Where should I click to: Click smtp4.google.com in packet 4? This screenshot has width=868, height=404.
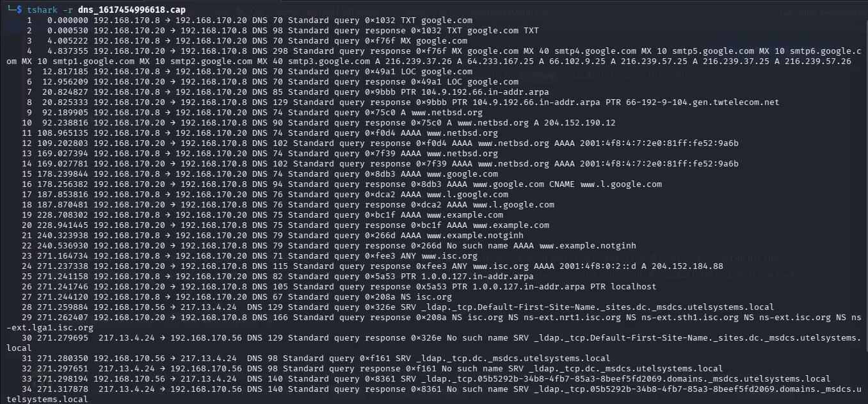[595, 51]
